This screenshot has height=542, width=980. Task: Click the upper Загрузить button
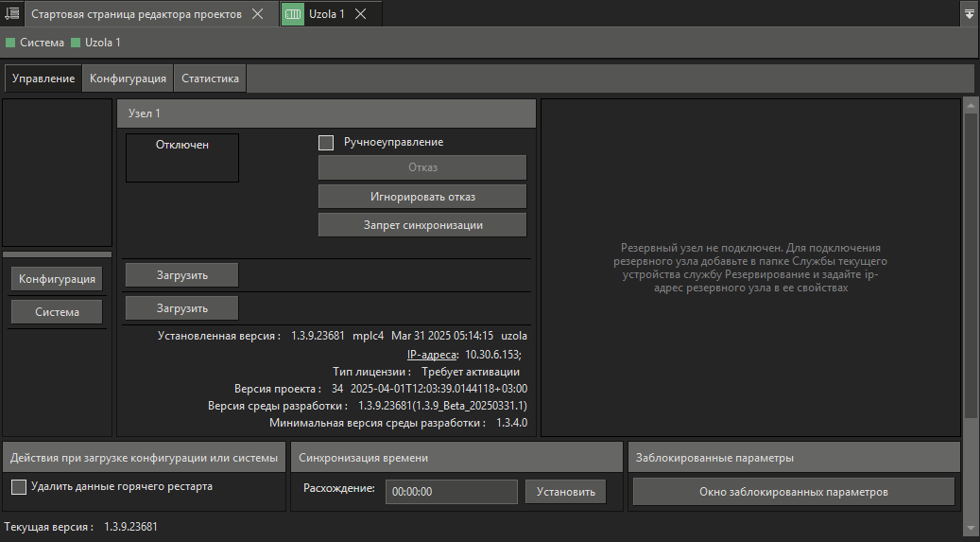click(181, 275)
